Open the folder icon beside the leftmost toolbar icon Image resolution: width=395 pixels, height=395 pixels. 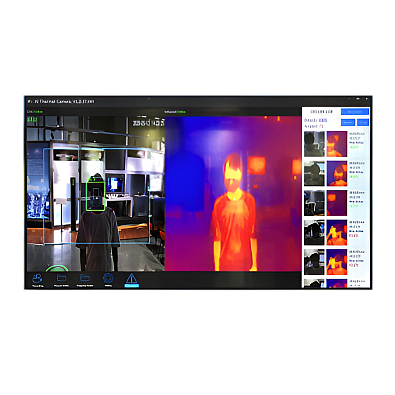pos(61,278)
